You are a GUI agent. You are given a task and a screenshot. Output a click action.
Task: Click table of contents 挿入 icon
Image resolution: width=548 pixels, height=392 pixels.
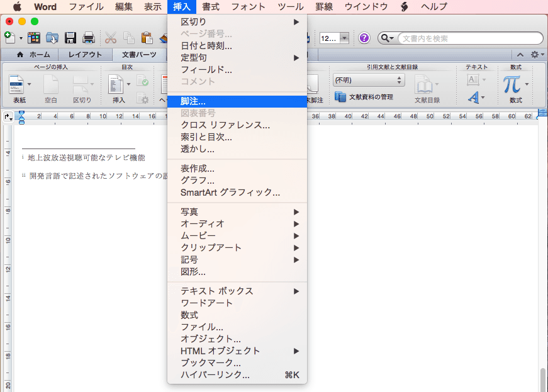click(115, 84)
